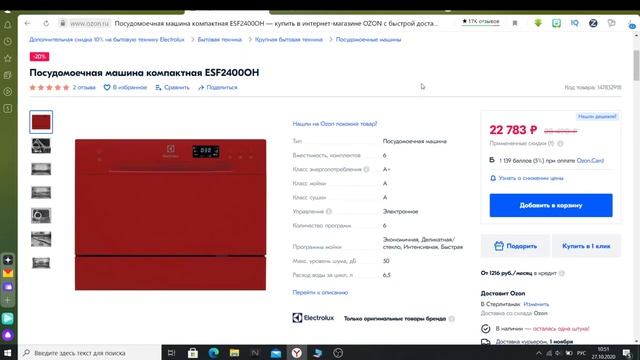Click the page vertical scrollbar thumb
The height and width of the screenshot is (360, 640).
point(636,65)
